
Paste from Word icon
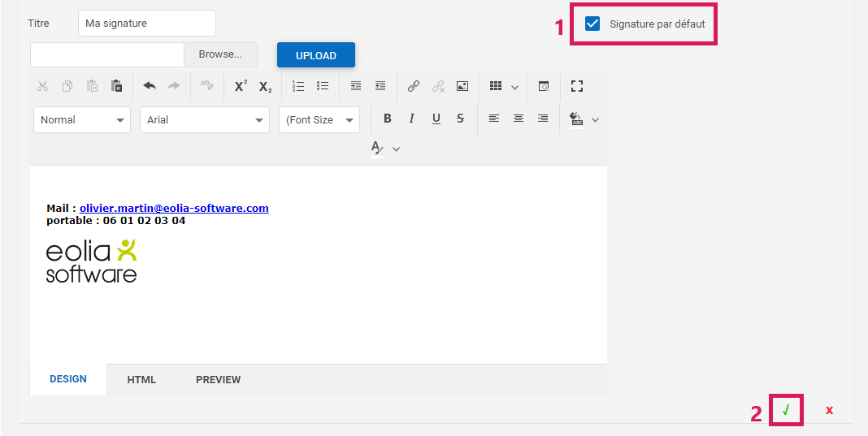pyautogui.click(x=117, y=86)
